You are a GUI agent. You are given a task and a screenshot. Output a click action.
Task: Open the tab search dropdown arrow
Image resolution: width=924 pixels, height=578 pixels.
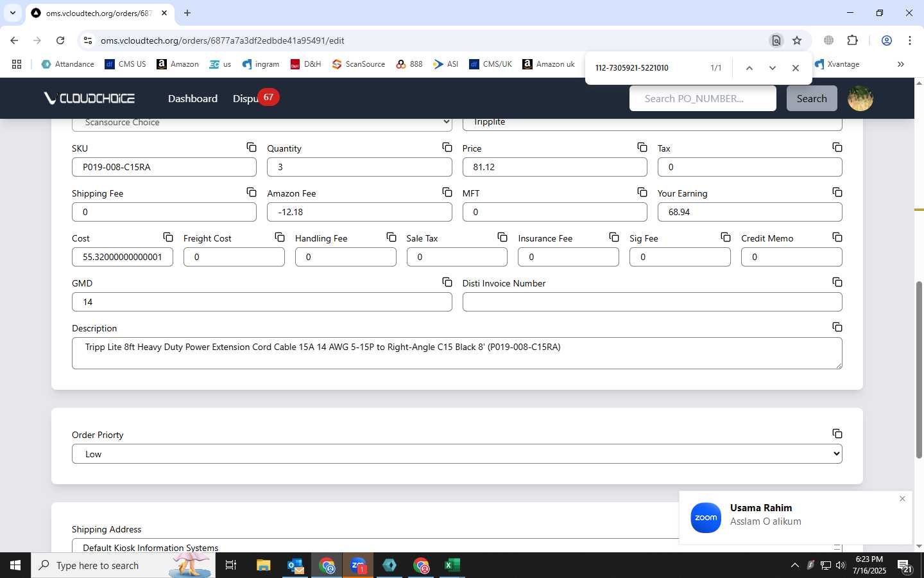coord(12,13)
